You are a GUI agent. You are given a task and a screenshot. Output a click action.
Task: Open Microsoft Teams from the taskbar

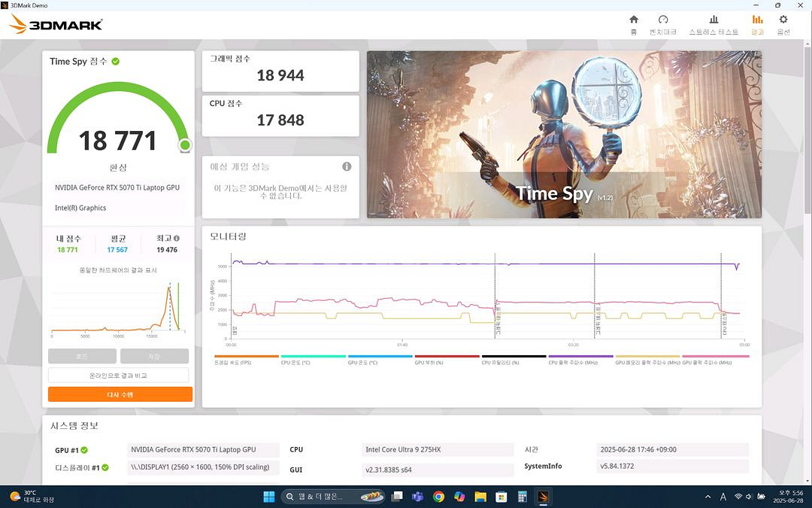418,497
